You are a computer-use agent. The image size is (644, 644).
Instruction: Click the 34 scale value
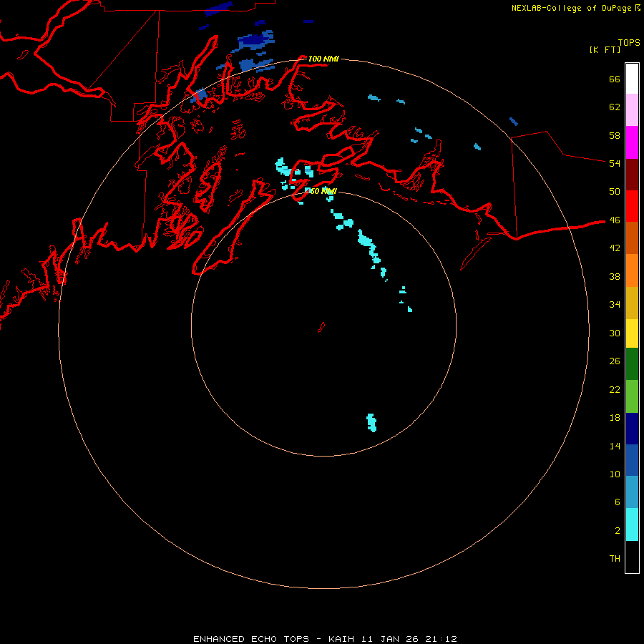615,305
